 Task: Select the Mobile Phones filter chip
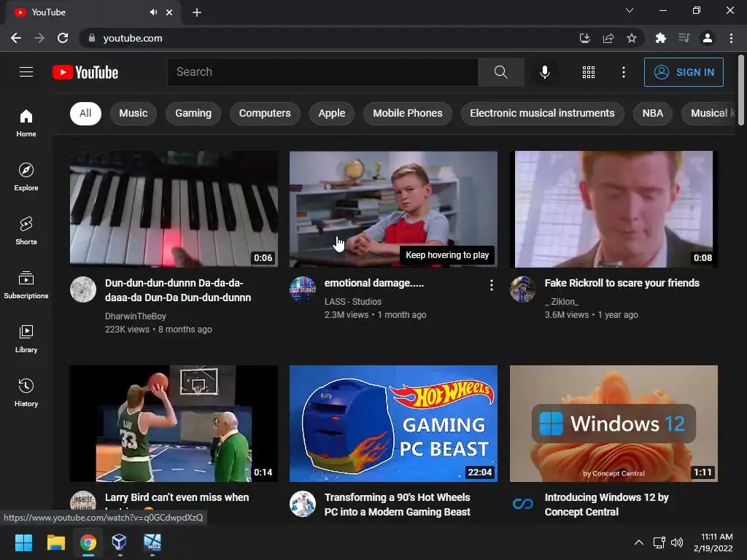[407, 113]
